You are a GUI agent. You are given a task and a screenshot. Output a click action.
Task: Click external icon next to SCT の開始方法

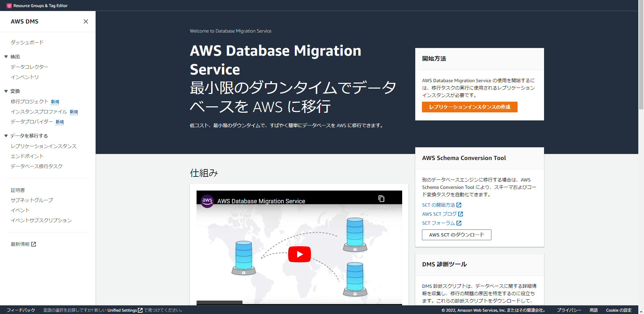459,205
